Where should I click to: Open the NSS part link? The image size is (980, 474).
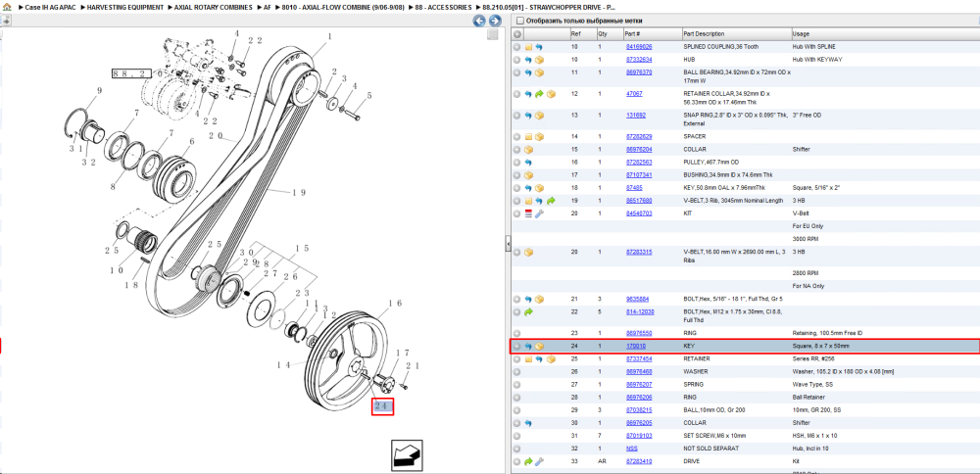click(632, 449)
